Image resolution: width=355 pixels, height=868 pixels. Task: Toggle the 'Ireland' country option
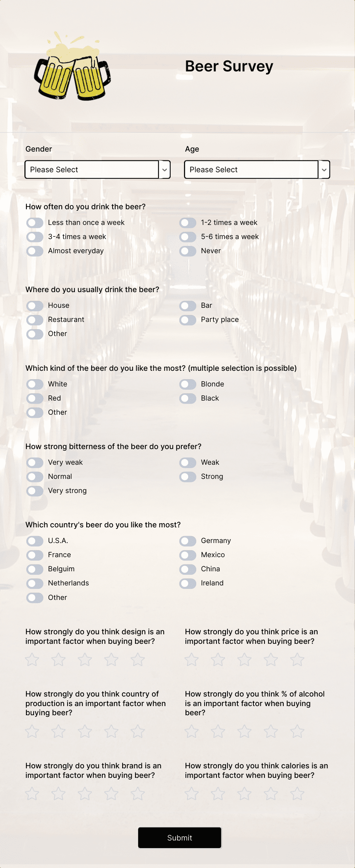(x=188, y=583)
